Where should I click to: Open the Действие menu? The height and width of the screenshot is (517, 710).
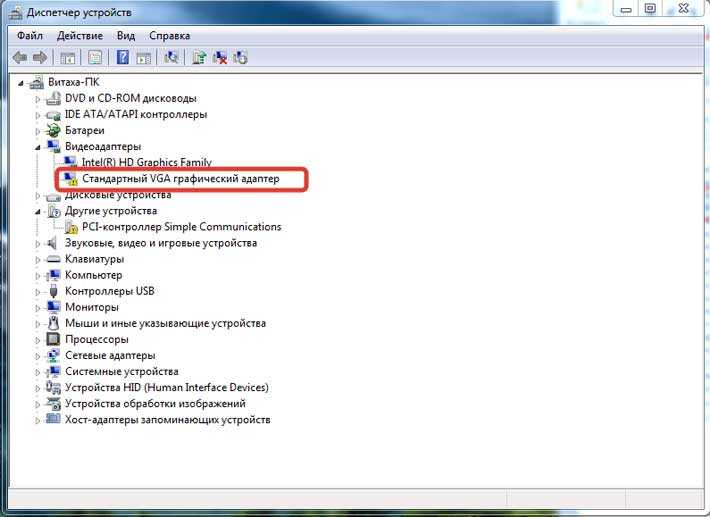[x=80, y=36]
